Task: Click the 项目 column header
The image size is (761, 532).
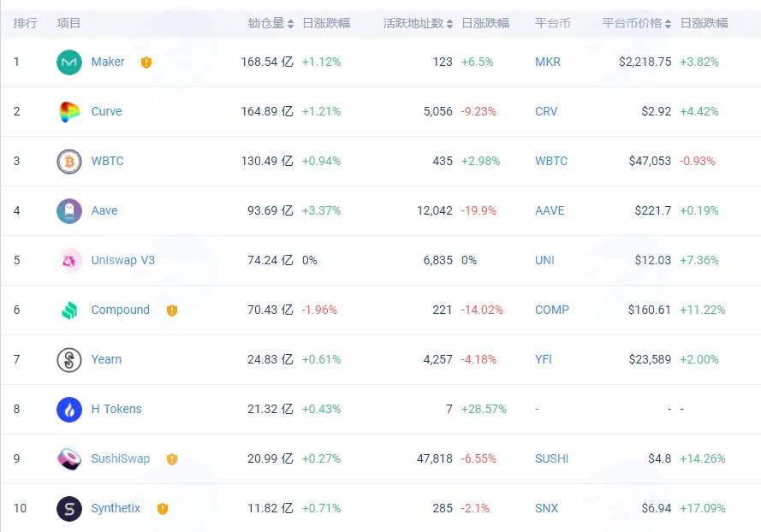Action: click(x=68, y=23)
